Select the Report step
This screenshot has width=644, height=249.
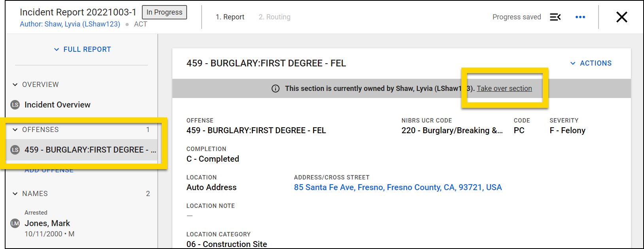(x=230, y=17)
